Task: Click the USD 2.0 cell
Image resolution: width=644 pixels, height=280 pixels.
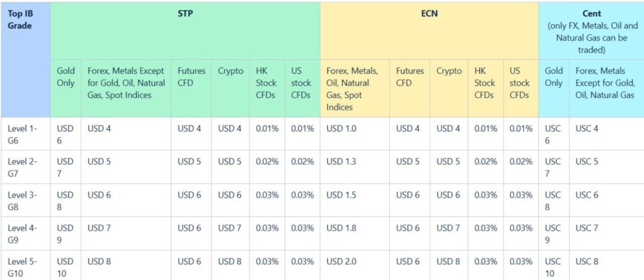Action: coord(355,265)
